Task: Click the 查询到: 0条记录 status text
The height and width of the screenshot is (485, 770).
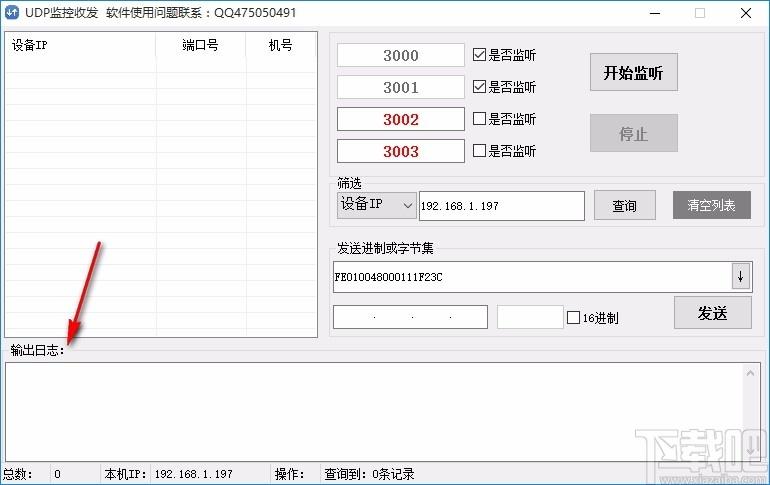Action: (x=369, y=474)
